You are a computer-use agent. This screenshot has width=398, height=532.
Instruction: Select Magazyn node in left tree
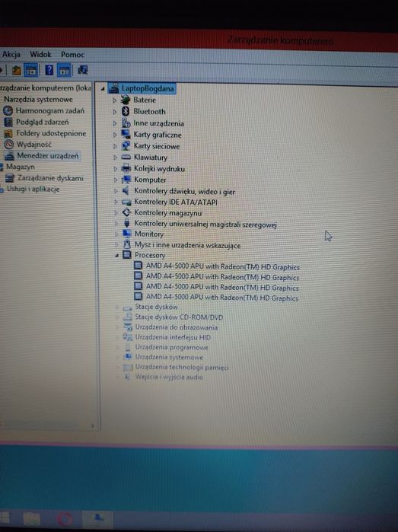[21, 167]
